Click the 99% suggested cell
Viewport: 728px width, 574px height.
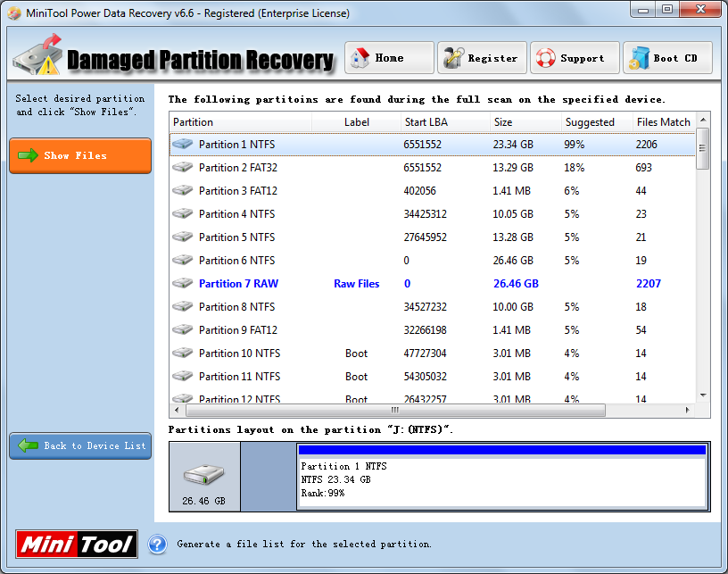tap(575, 145)
